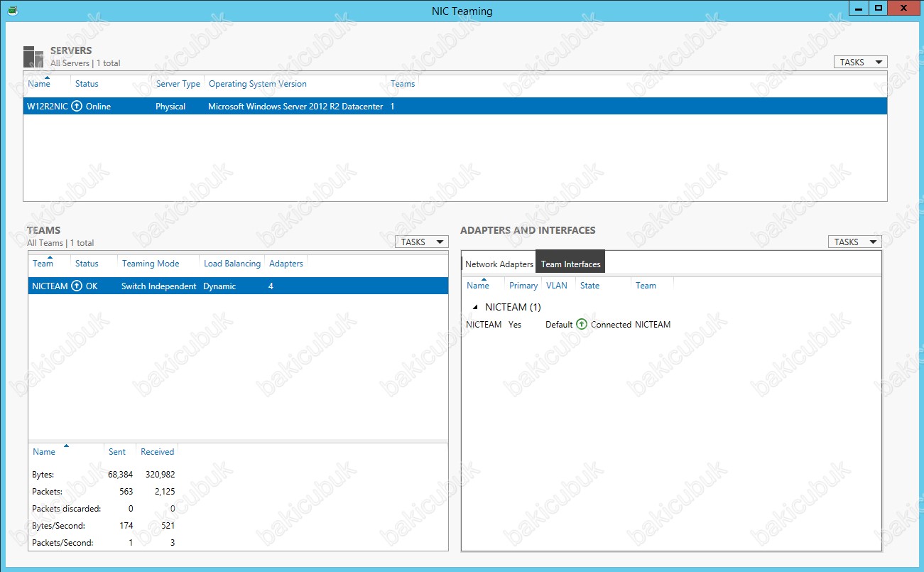Sort by Operating System Version column

258,84
